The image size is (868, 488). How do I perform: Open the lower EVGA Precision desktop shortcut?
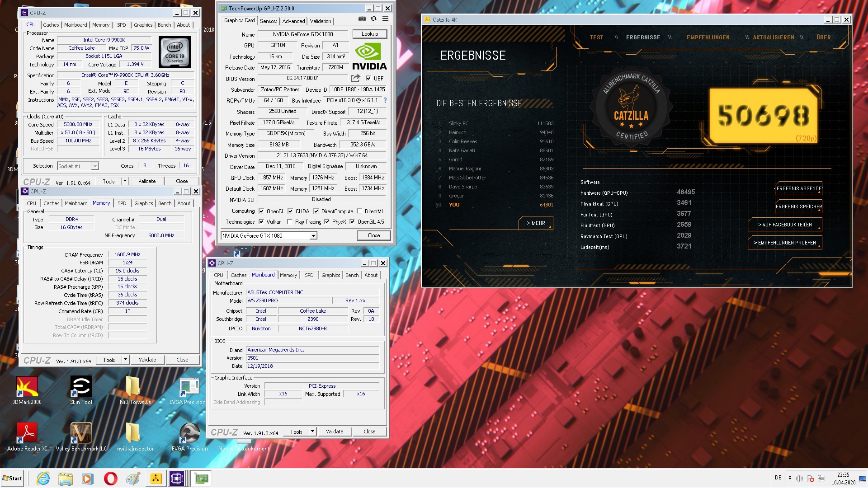(x=189, y=436)
